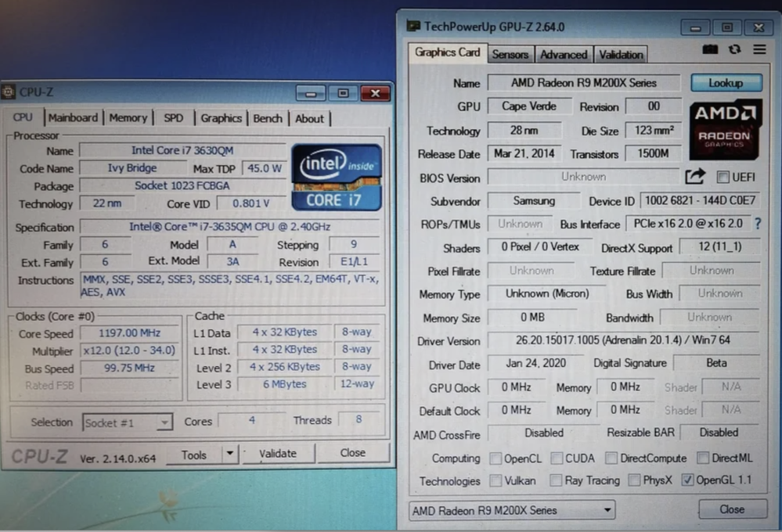Open the SPD tab
The height and width of the screenshot is (532, 782).
pyautogui.click(x=174, y=118)
